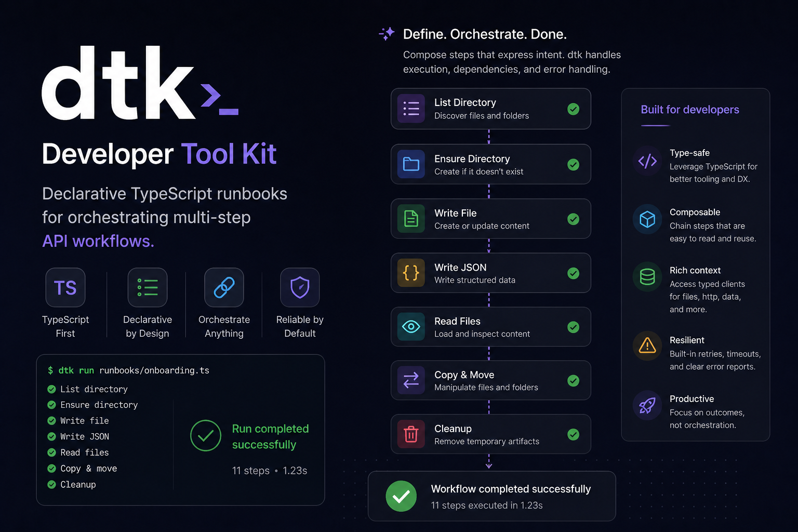The width and height of the screenshot is (798, 532).
Task: Select the Write JSON step title
Action: 460,267
